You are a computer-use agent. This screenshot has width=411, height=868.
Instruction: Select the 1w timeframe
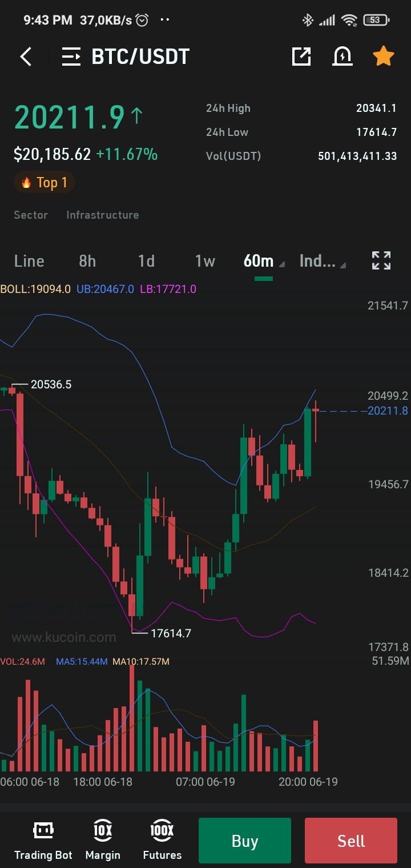pos(205,261)
